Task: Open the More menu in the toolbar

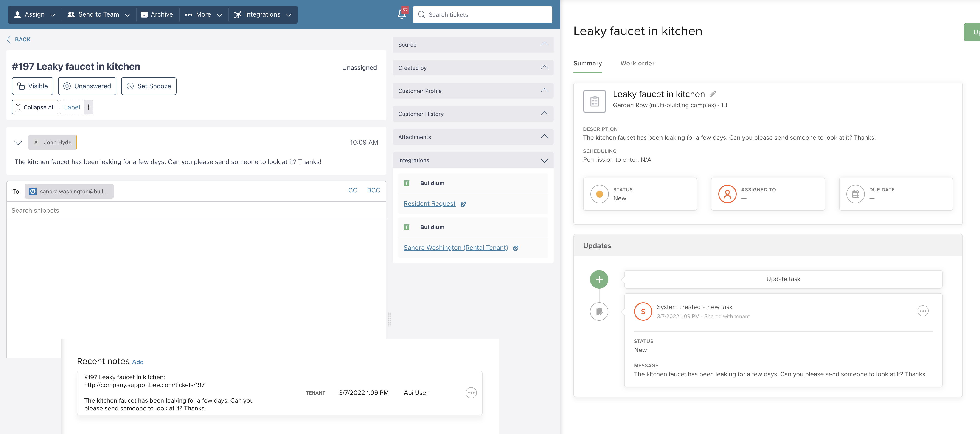Action: (204, 14)
